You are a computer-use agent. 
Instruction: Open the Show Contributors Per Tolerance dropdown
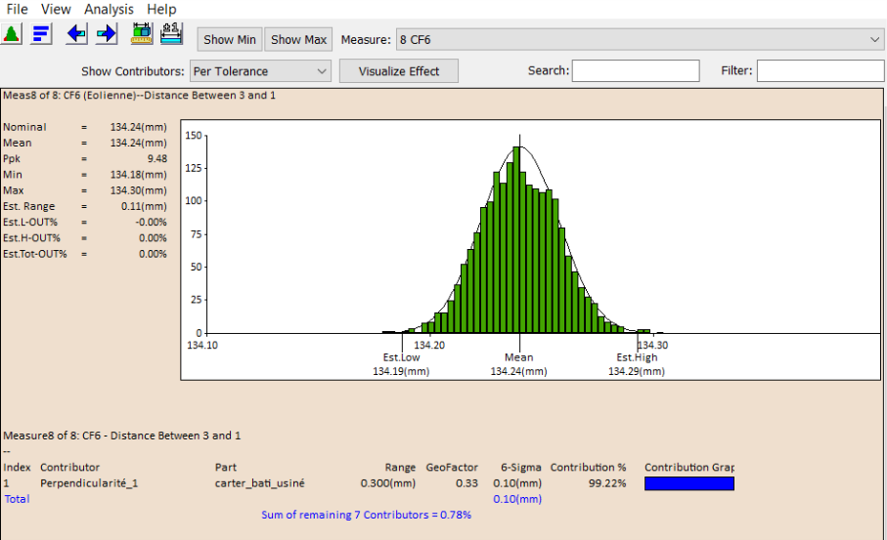pos(260,71)
